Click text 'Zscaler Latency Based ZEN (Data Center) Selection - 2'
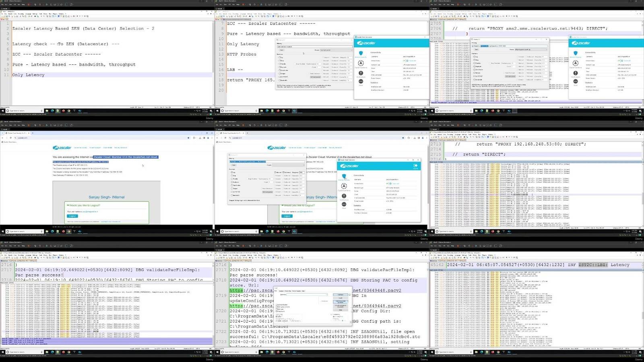This screenshot has width=644, height=362. [83, 29]
